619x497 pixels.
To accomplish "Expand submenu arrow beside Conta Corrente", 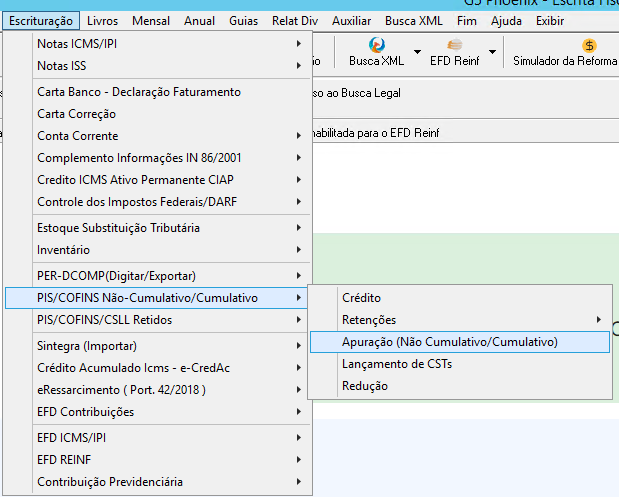I will (299, 135).
